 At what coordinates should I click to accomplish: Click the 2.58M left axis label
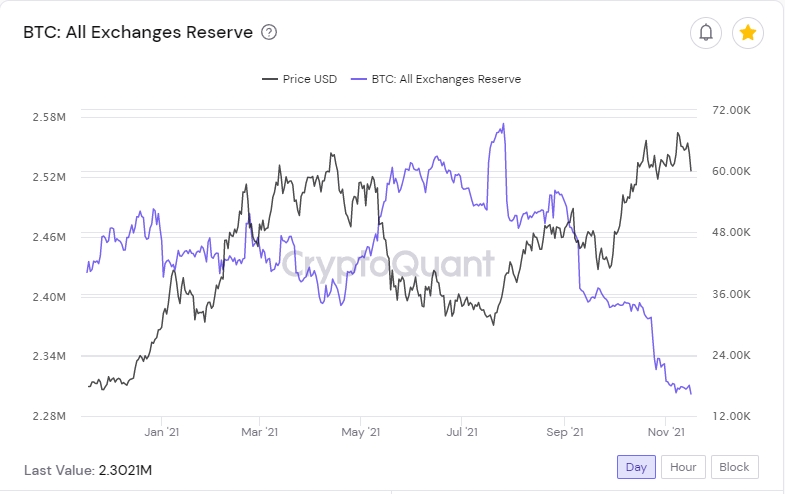[49, 117]
